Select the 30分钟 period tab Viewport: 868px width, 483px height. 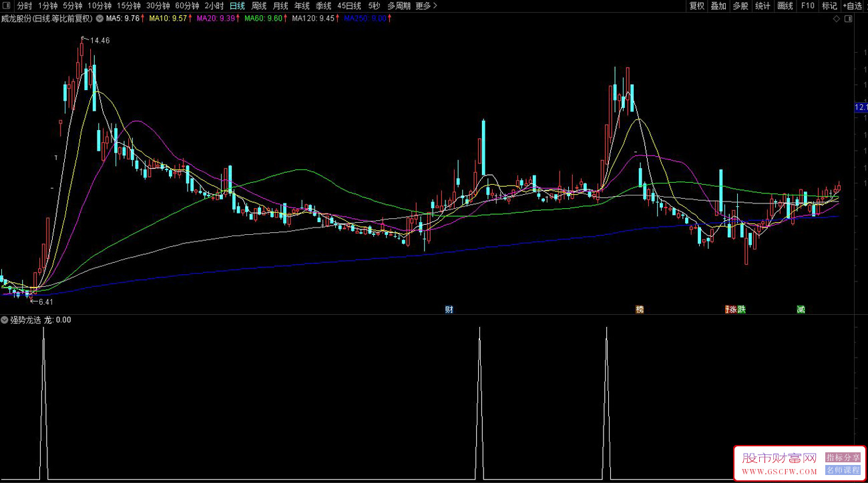point(158,6)
